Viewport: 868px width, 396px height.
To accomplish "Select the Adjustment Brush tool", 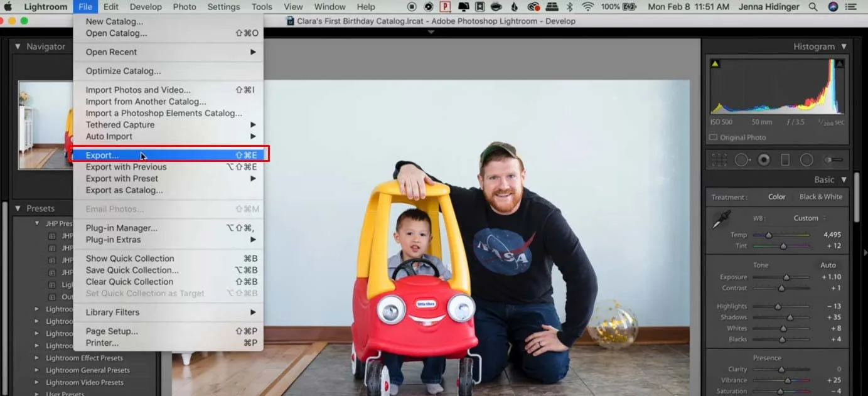I will (x=833, y=160).
